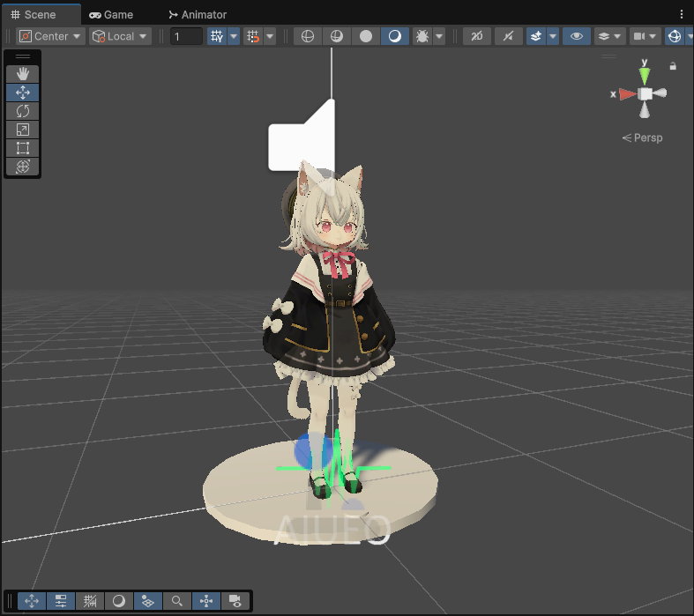Viewport: 694px width, 616px height.
Task: Toggle scene visibility eye icon
Action: (x=576, y=36)
